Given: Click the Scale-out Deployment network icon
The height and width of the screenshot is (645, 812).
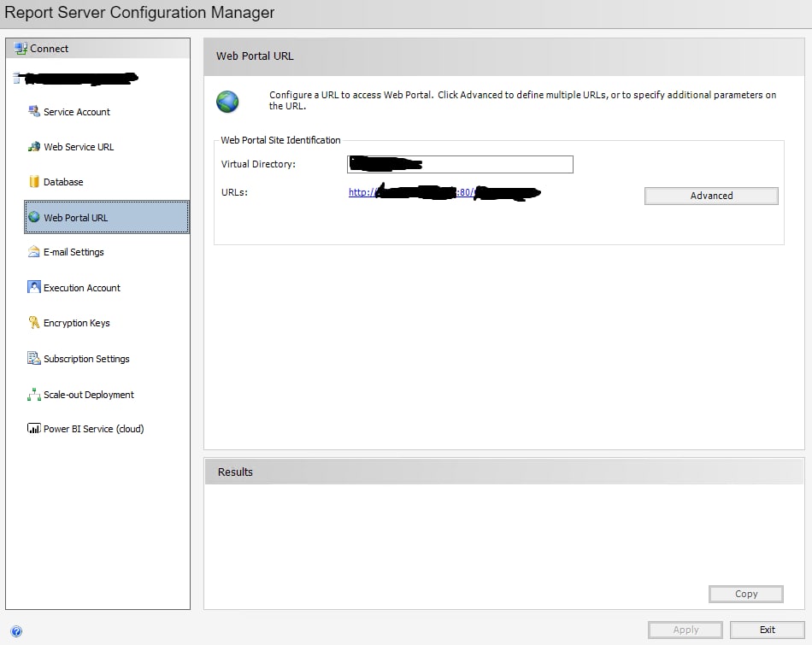Looking at the screenshot, I should pyautogui.click(x=34, y=395).
